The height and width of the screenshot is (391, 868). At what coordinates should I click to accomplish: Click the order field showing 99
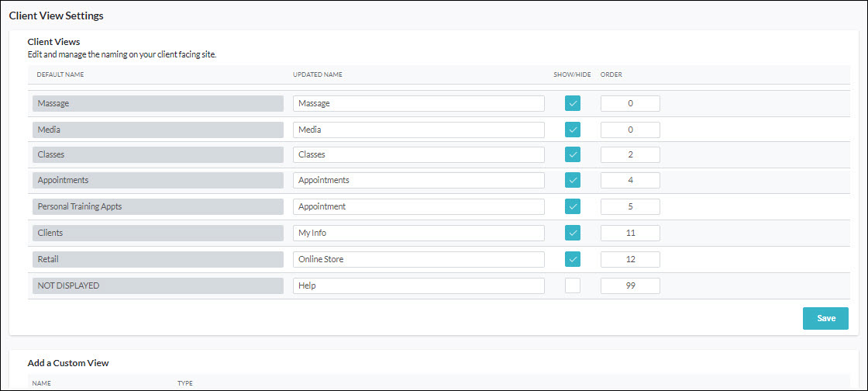pyautogui.click(x=630, y=285)
